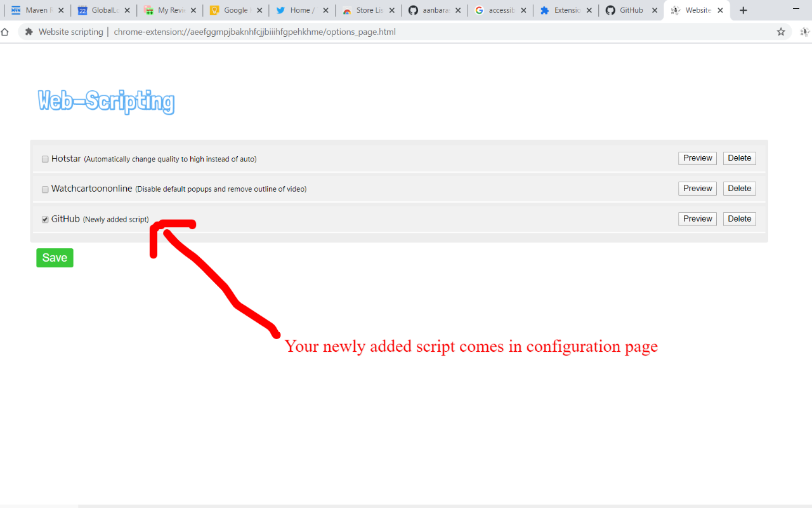
Task: Click the puzzle favicon on the Extensions tab
Action: point(545,10)
